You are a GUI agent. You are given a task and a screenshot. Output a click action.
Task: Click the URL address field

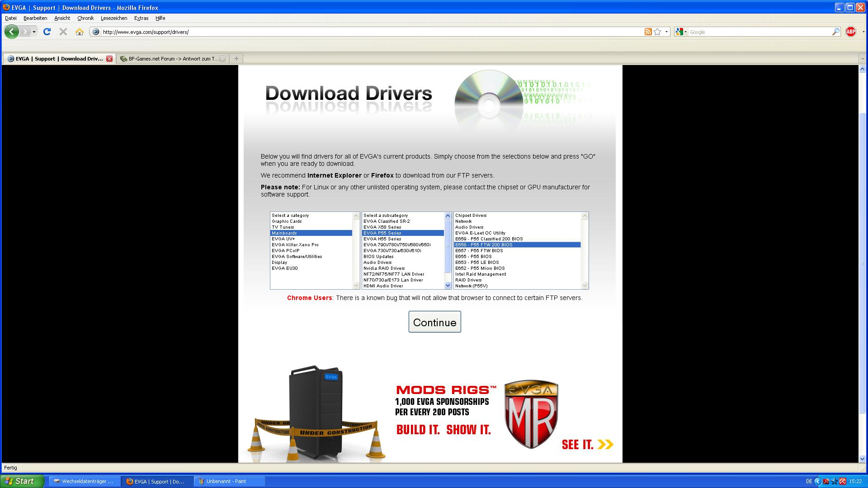372,32
